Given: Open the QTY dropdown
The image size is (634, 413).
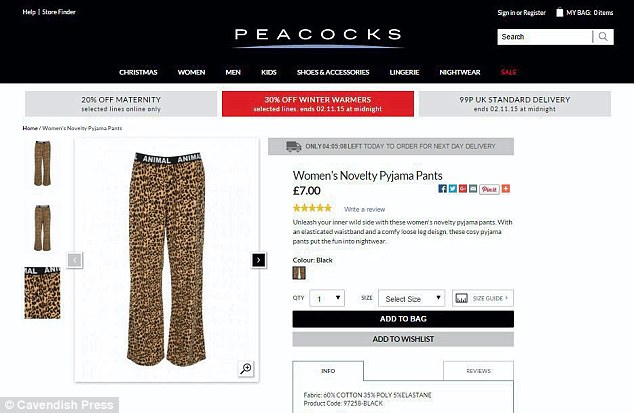Looking at the screenshot, I should (327, 299).
